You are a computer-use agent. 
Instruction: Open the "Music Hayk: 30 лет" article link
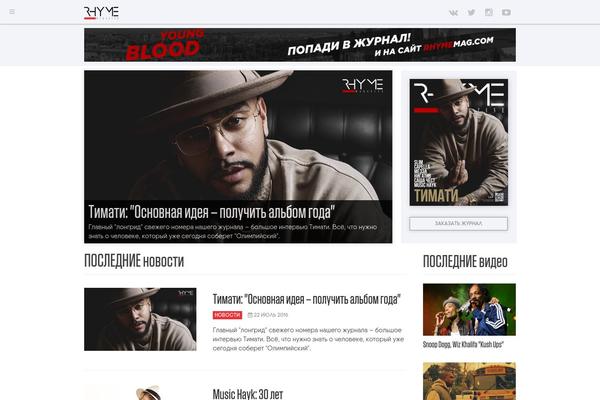click(248, 394)
